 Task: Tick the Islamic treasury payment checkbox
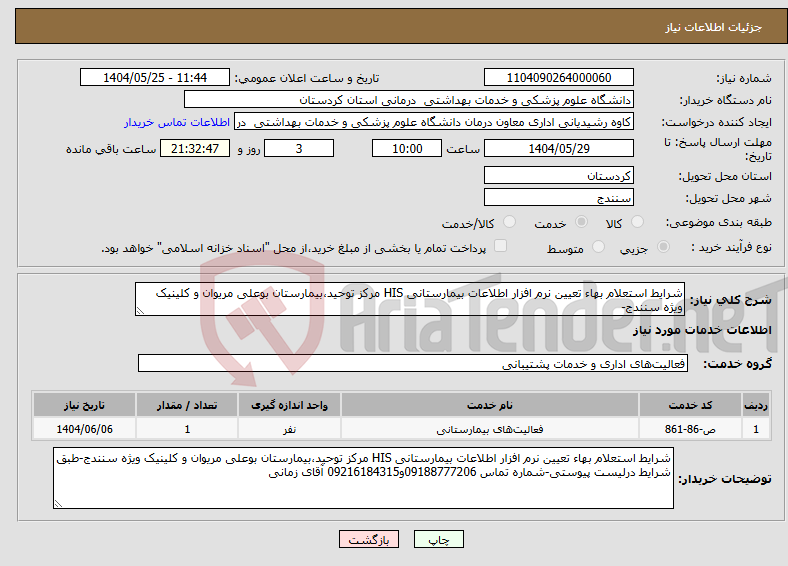pos(501,246)
